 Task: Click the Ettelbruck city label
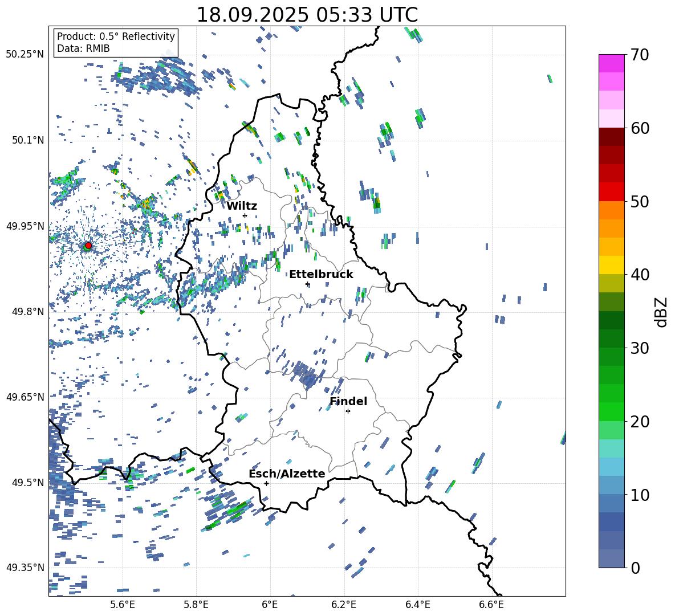(321, 275)
